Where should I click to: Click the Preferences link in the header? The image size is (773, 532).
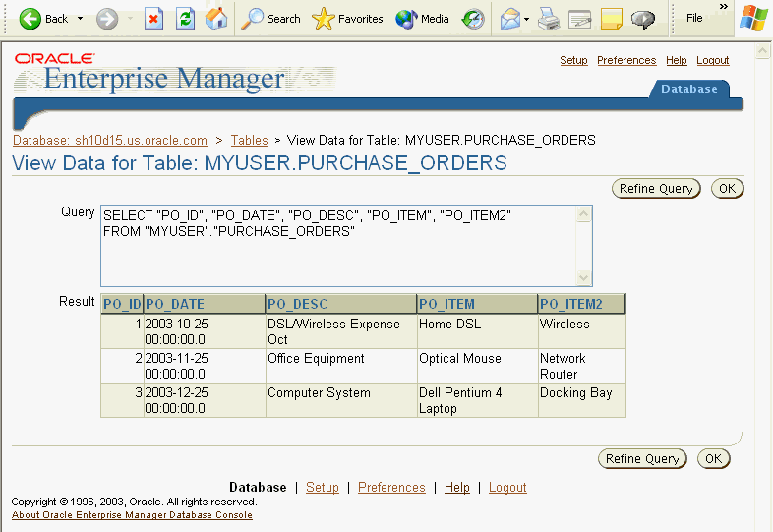(625, 61)
